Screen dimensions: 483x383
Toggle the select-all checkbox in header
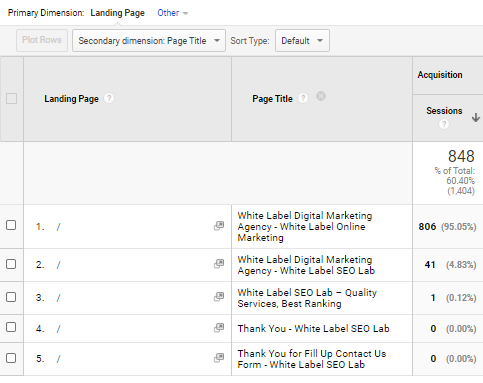click(x=11, y=99)
